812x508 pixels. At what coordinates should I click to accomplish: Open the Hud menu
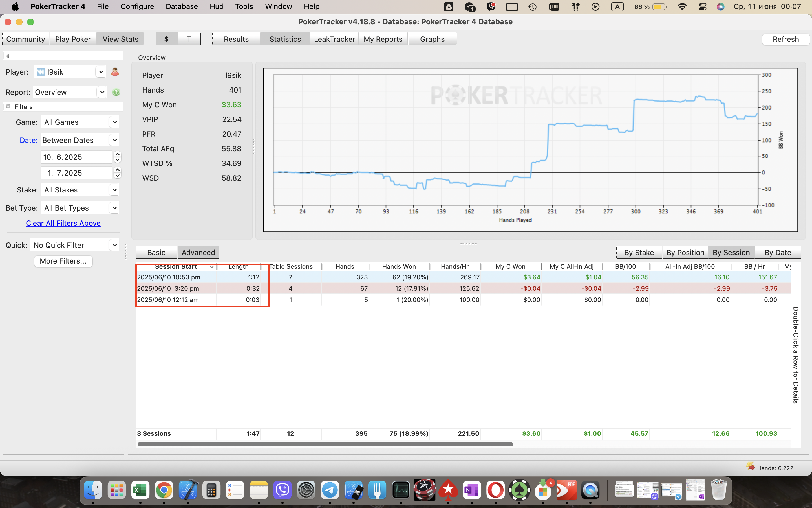(x=217, y=6)
